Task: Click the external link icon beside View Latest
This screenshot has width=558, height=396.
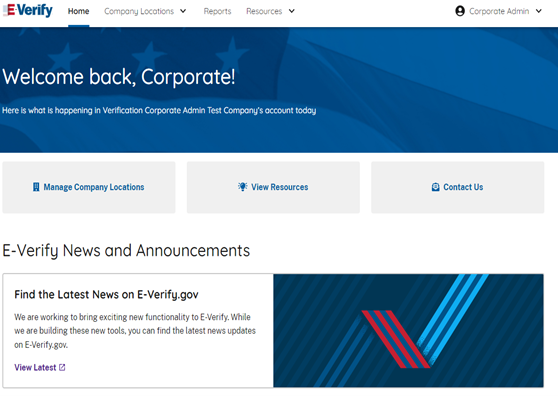Action: pos(62,368)
